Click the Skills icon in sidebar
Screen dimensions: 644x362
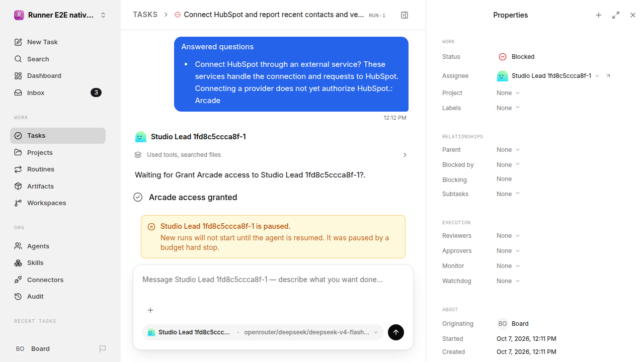coord(18,263)
